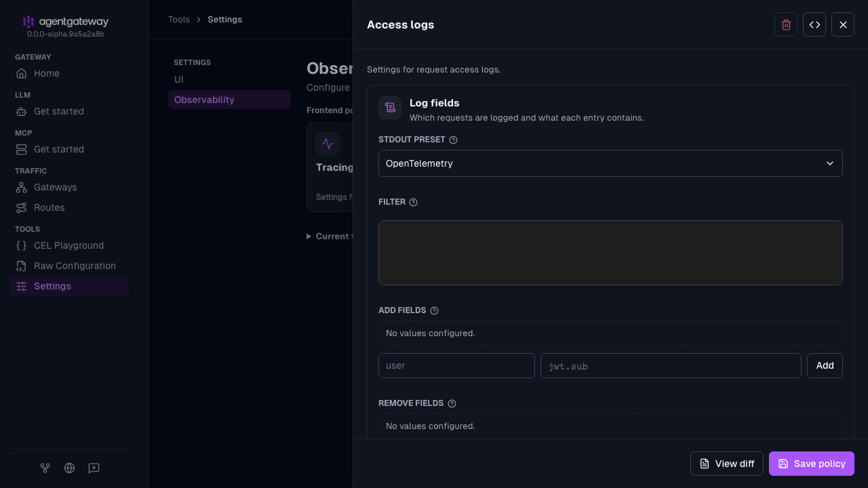868x488 pixels.
Task: Click the View diff button
Action: [727, 464]
